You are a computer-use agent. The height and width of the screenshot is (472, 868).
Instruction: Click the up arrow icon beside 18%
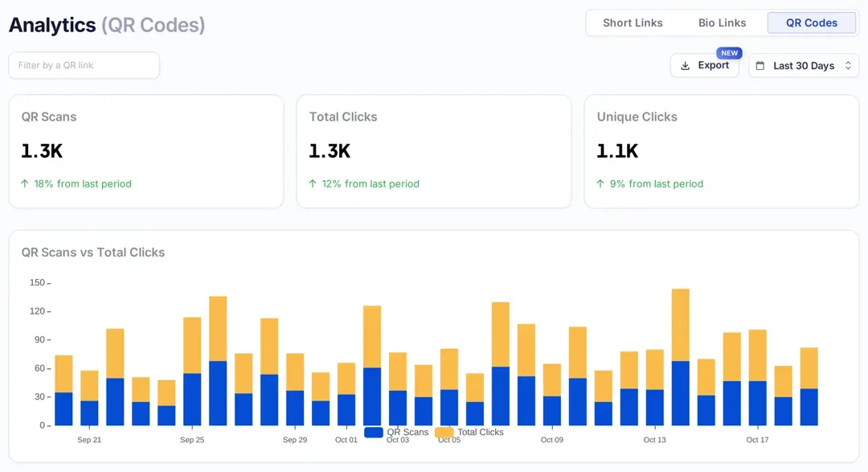coord(25,183)
